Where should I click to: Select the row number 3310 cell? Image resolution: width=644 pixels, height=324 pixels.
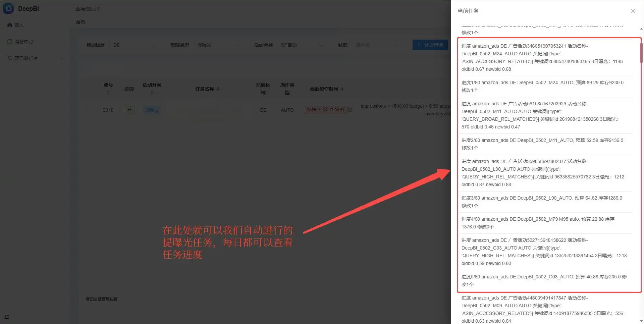(108, 110)
